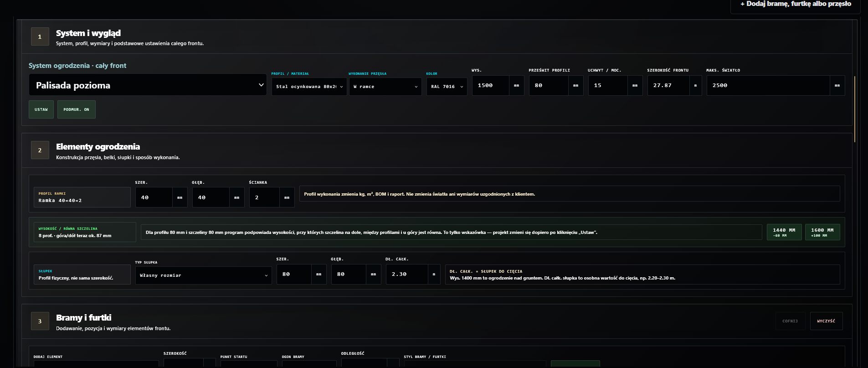Click the 'Uchwyt / Moc.' field showing 15
868x368 pixels.
608,85
